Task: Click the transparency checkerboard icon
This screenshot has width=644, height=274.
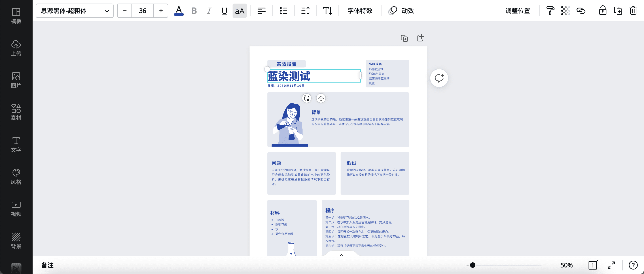Action: click(565, 11)
